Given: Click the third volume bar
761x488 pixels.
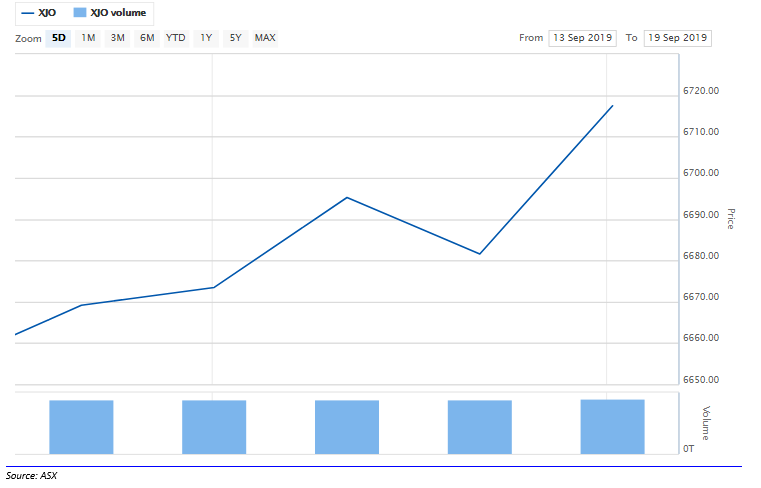Looking at the screenshot, I should [347, 427].
